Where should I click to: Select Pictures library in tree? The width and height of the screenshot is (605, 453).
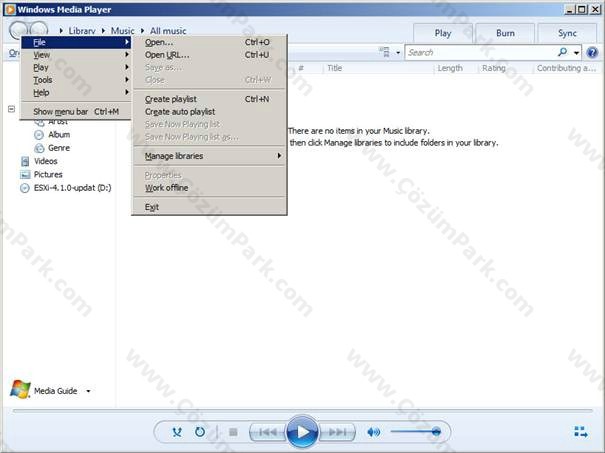coord(48,174)
